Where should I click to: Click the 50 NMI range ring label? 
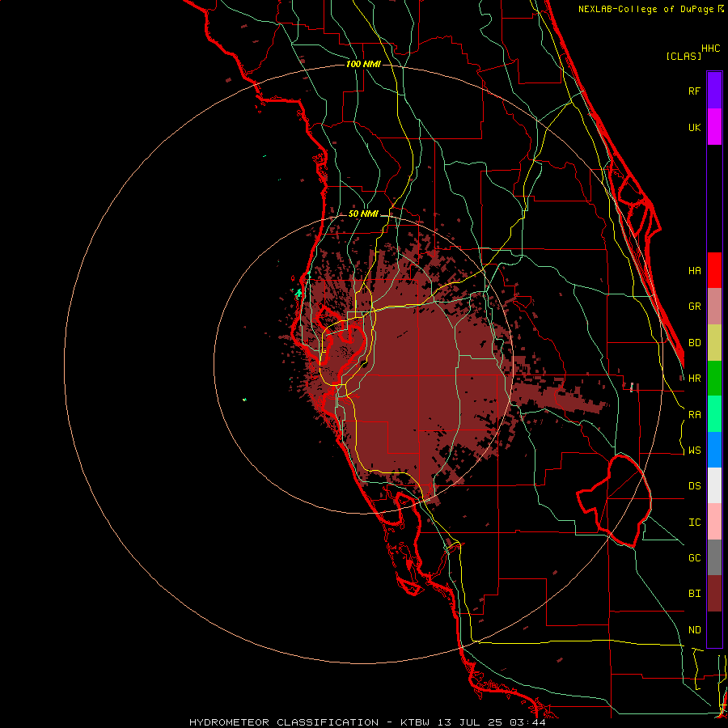(x=363, y=214)
